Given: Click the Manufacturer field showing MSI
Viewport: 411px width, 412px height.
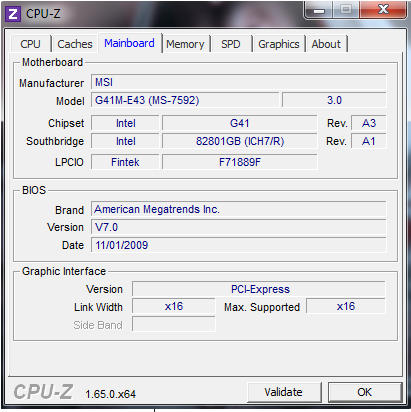Looking at the screenshot, I should [239, 82].
